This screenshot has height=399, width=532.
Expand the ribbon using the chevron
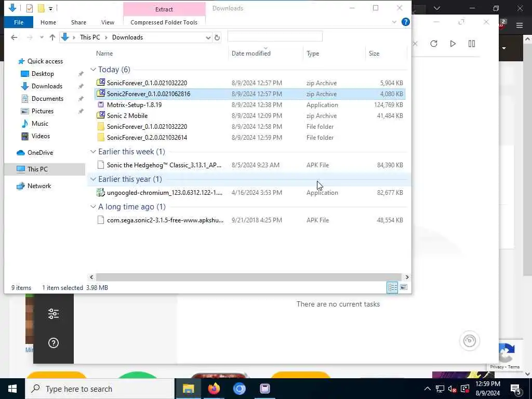click(x=394, y=22)
